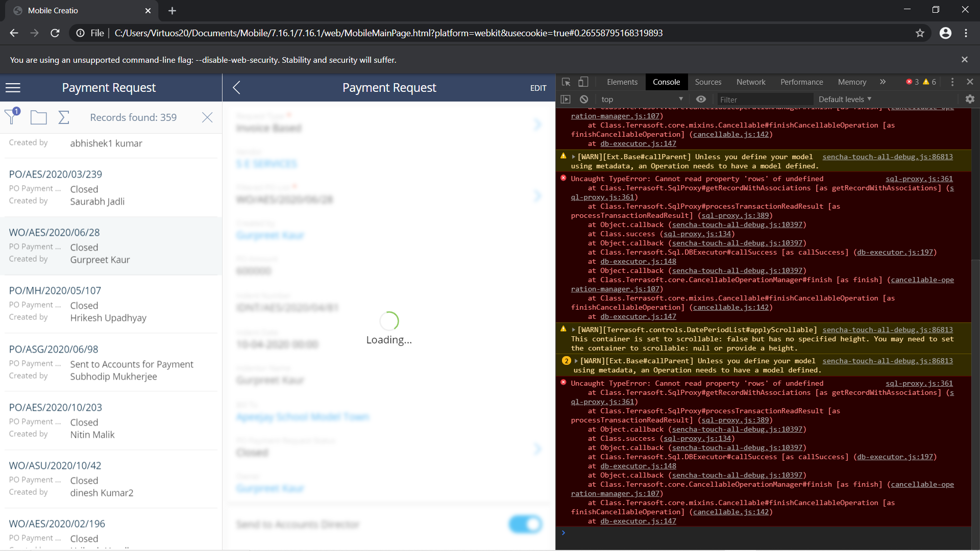
Task: Go back in browser
Action: (14, 33)
